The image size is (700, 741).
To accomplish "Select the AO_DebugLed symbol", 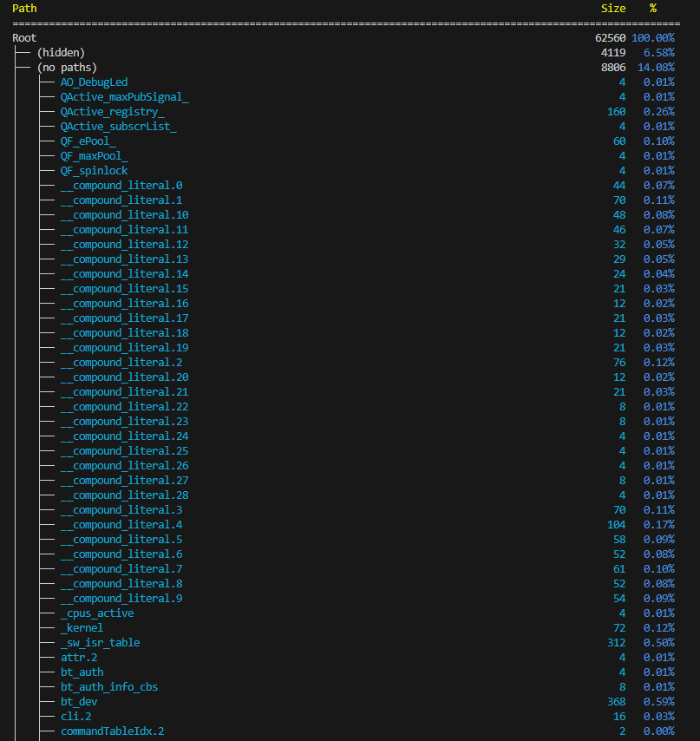I will [94, 82].
